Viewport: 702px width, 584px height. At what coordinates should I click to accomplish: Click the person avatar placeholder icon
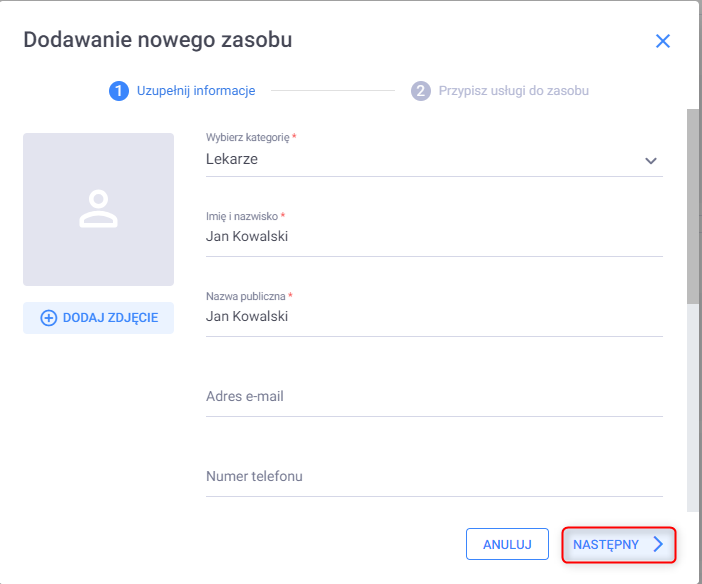[x=99, y=208]
